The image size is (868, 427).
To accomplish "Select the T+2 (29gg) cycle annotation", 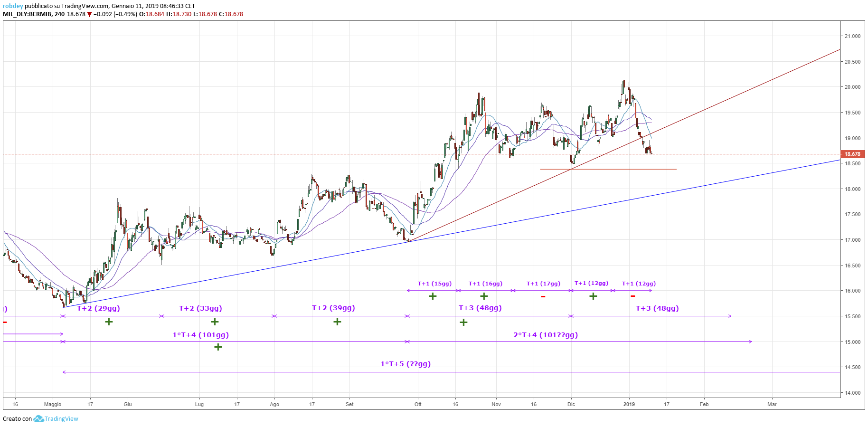I will 98,308.
